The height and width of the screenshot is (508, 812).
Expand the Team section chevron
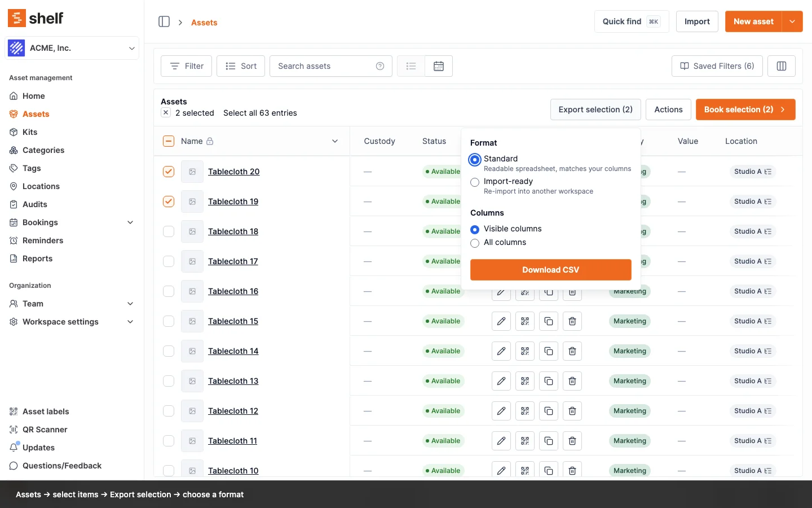130,304
